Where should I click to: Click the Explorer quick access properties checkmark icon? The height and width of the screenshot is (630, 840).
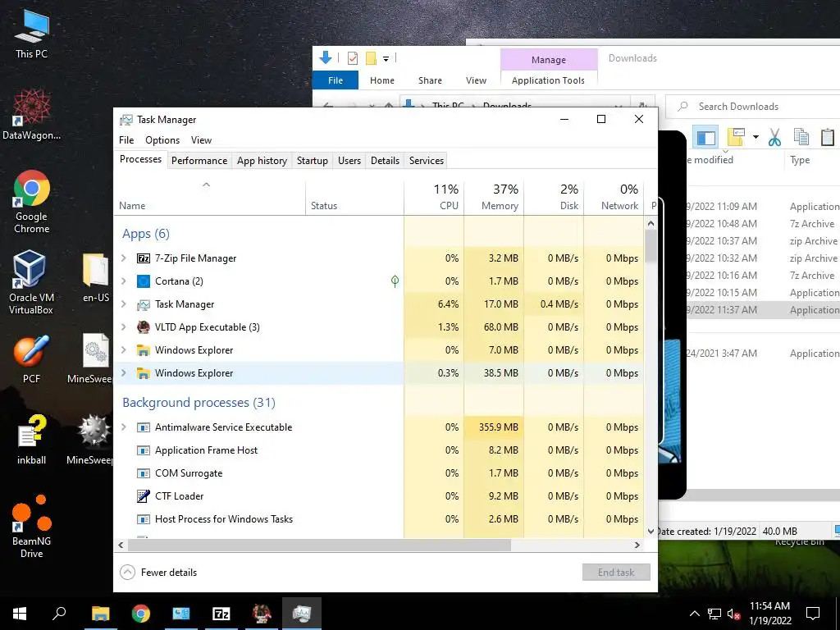pos(353,58)
